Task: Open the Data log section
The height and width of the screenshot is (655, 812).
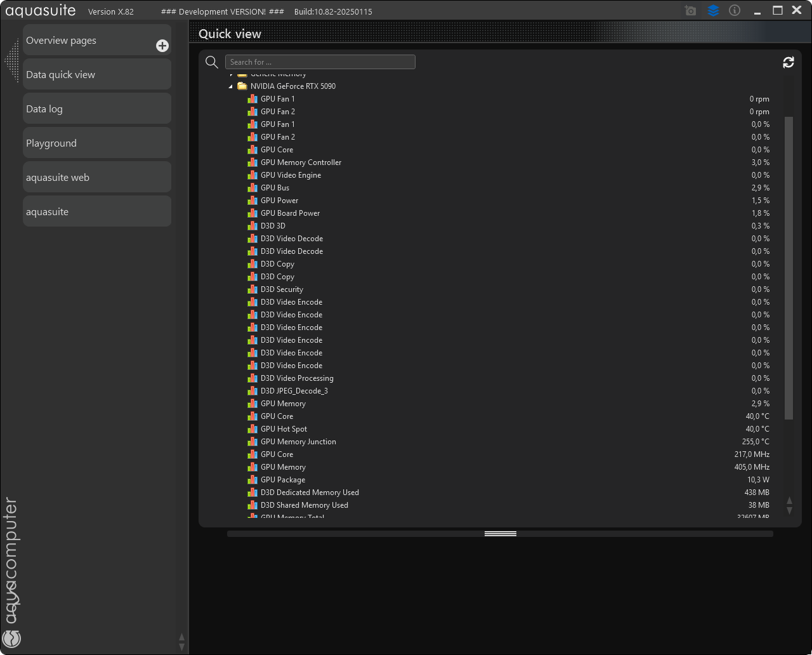Action: point(97,109)
